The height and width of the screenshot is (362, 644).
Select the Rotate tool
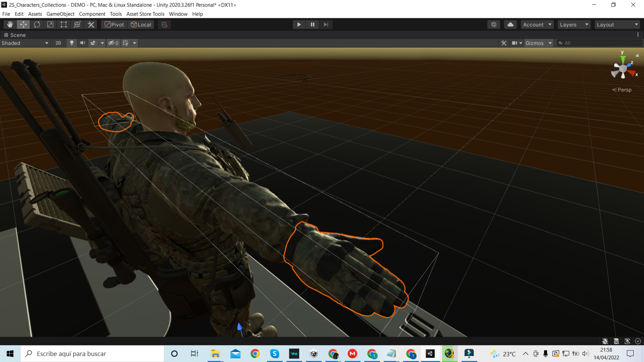pyautogui.click(x=37, y=25)
